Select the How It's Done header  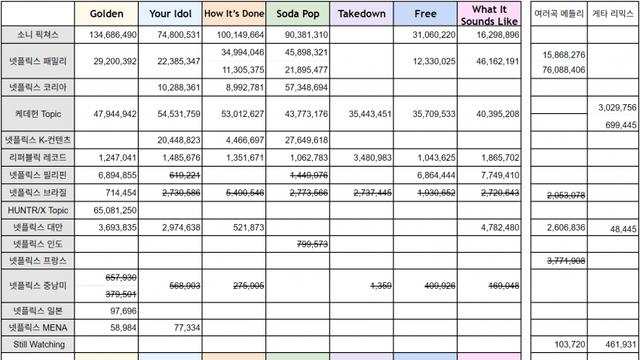click(234, 14)
